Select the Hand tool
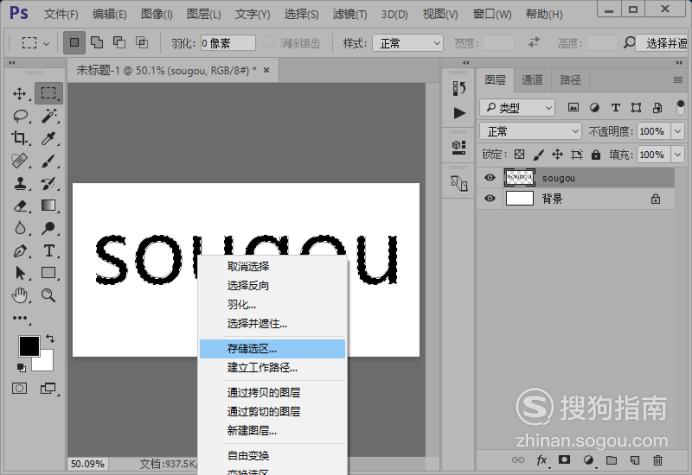Viewport: 692px width, 475px height. pyautogui.click(x=20, y=295)
